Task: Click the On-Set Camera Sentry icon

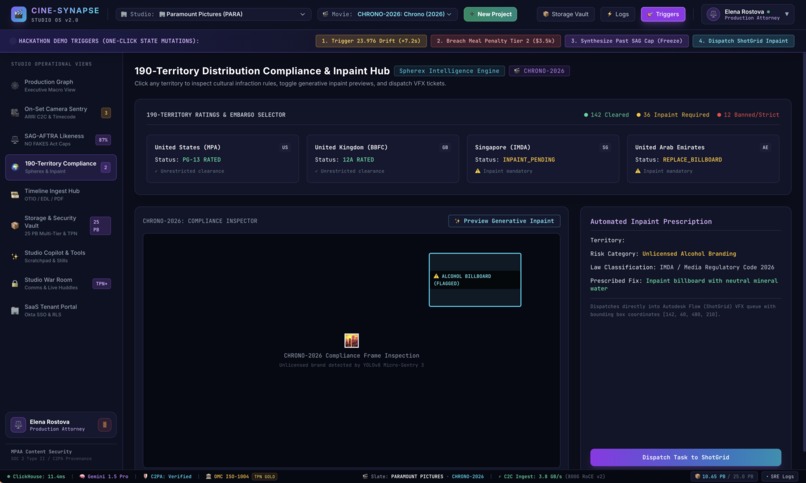Action: (x=15, y=113)
